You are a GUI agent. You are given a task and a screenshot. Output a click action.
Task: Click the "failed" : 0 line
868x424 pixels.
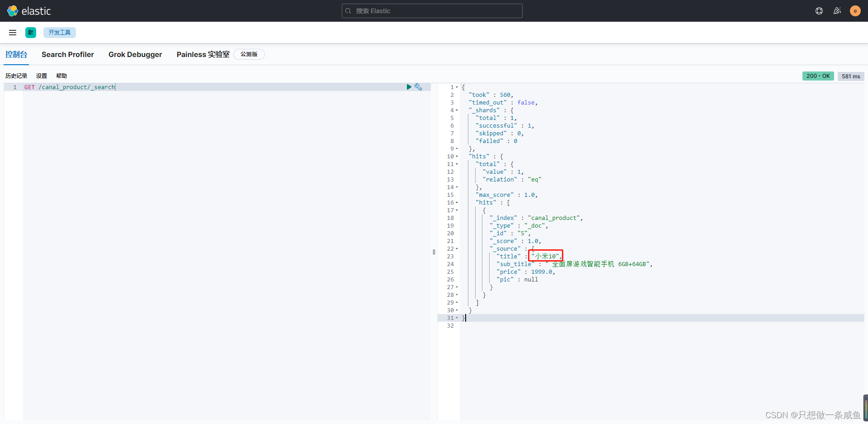[x=496, y=141]
